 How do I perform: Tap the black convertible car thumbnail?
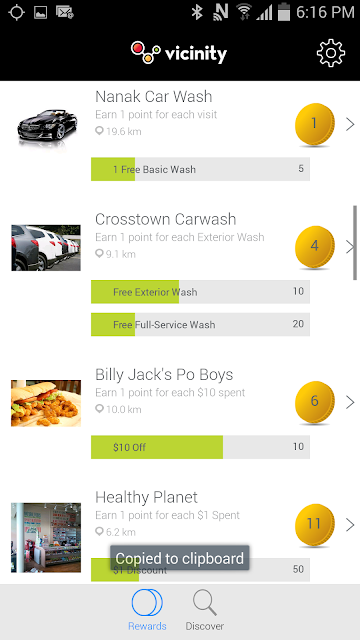(x=47, y=127)
